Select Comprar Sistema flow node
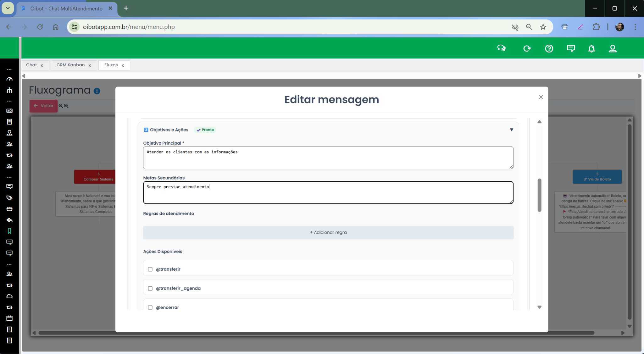 pos(95,177)
